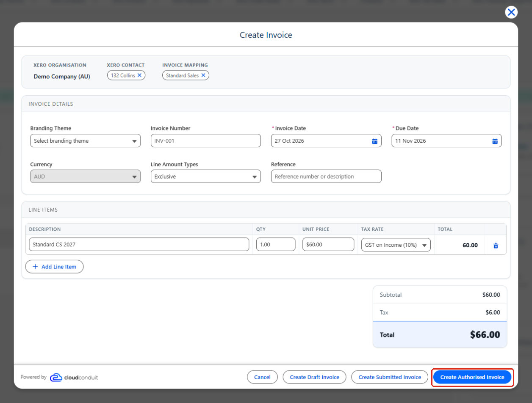Open the disabled Currency AUD dropdown
The image size is (532, 403).
85,177
